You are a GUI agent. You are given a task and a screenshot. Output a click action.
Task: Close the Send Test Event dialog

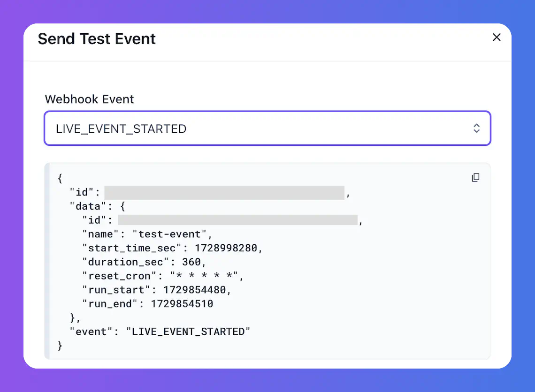tap(497, 38)
